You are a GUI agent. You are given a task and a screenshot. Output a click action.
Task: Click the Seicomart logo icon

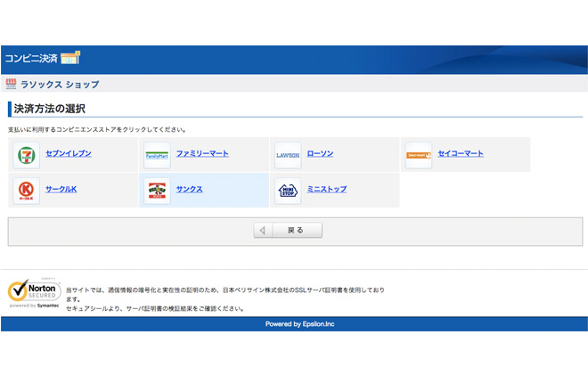419,155
